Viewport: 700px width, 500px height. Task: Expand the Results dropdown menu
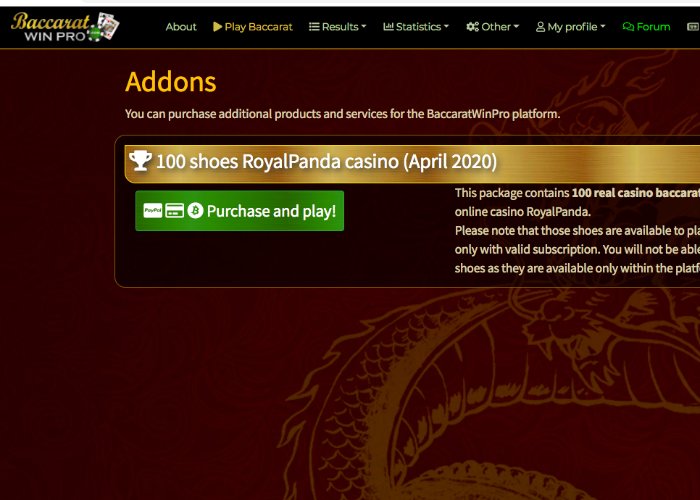click(x=338, y=27)
